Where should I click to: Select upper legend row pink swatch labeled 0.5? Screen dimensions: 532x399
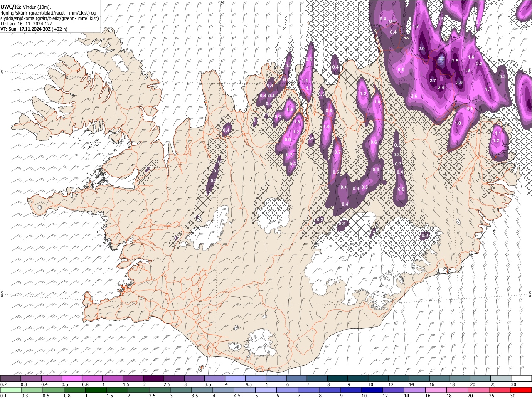point(71,378)
